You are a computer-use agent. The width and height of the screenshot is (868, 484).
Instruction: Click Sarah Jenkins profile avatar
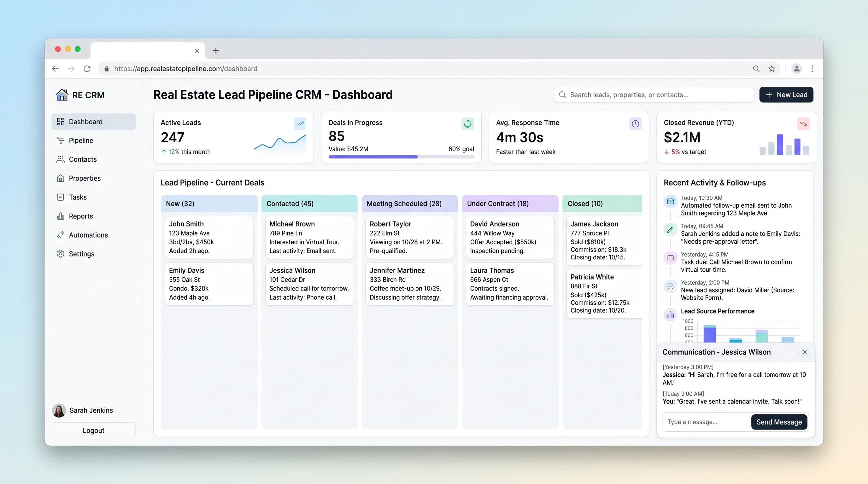pos(59,410)
